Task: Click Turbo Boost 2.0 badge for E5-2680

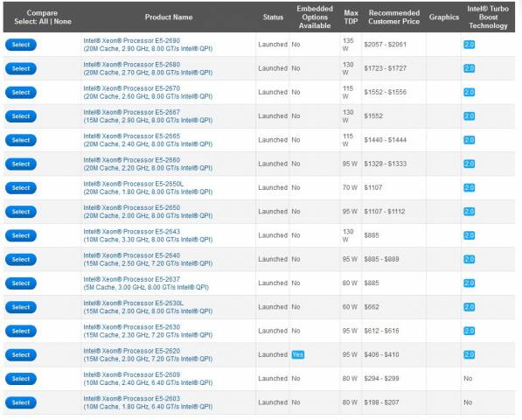Action: tap(469, 68)
